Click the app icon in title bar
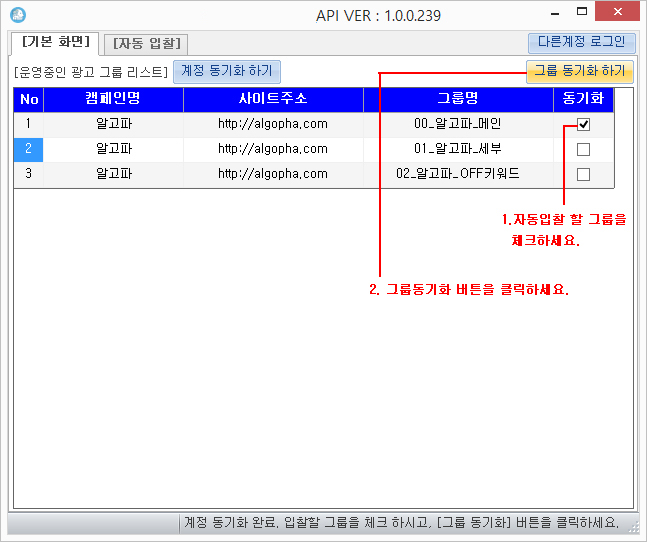The image size is (647, 542). click(17, 16)
